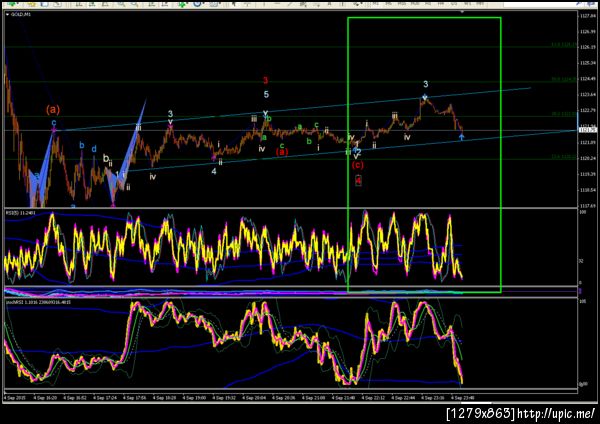The width and height of the screenshot is (600, 424).
Task: Select the blue up arrow at latest price
Action: tap(462, 137)
